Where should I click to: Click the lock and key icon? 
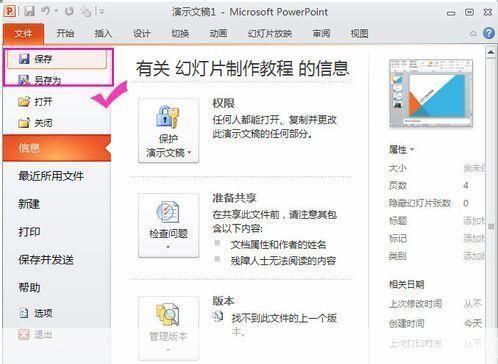[x=168, y=116]
